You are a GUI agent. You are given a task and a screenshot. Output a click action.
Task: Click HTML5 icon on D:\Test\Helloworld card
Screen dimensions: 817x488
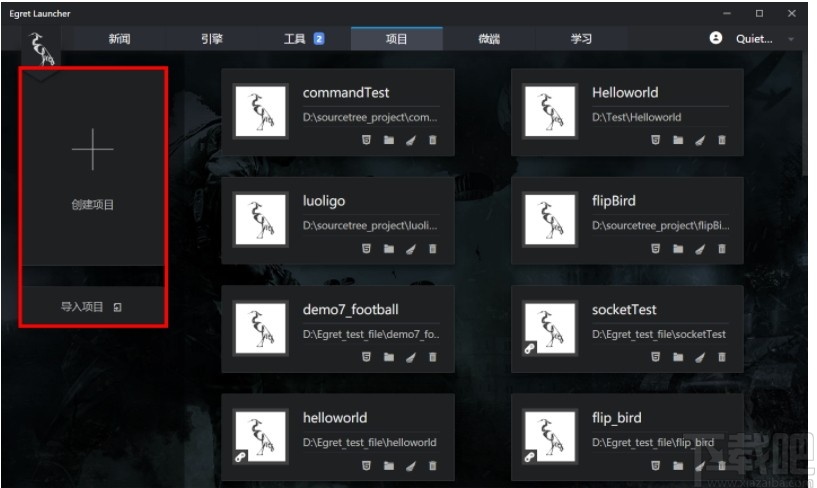click(x=655, y=140)
